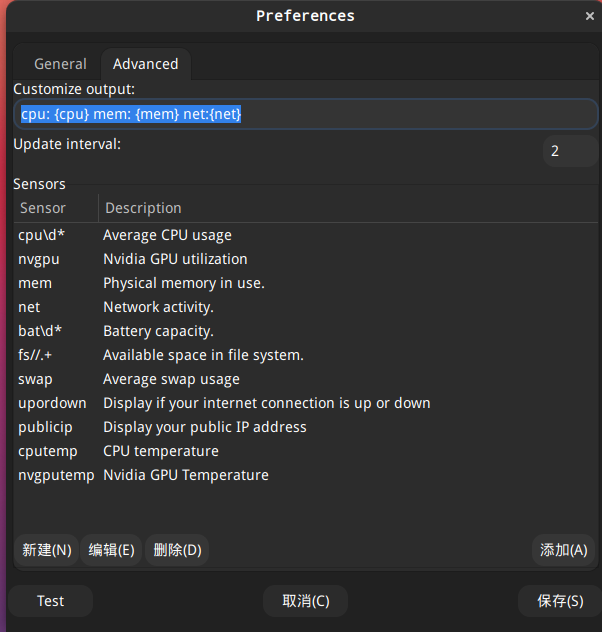602x632 pixels.
Task: Click the 编辑(E) edit button
Action: (x=111, y=550)
